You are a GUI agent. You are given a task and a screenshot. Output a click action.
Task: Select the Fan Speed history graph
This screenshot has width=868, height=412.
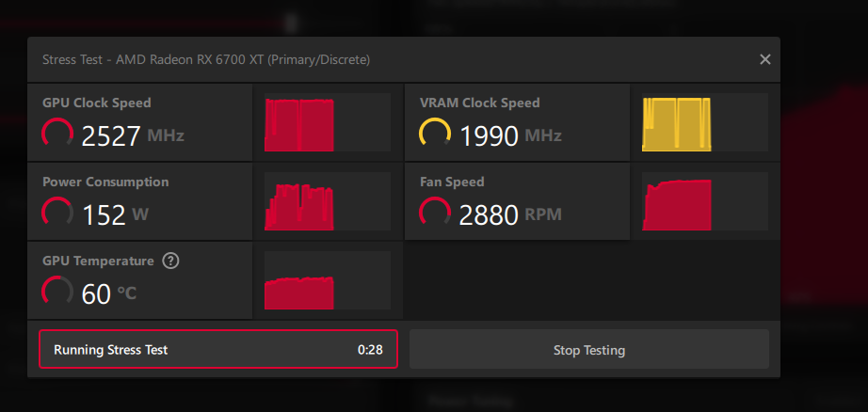coord(705,201)
